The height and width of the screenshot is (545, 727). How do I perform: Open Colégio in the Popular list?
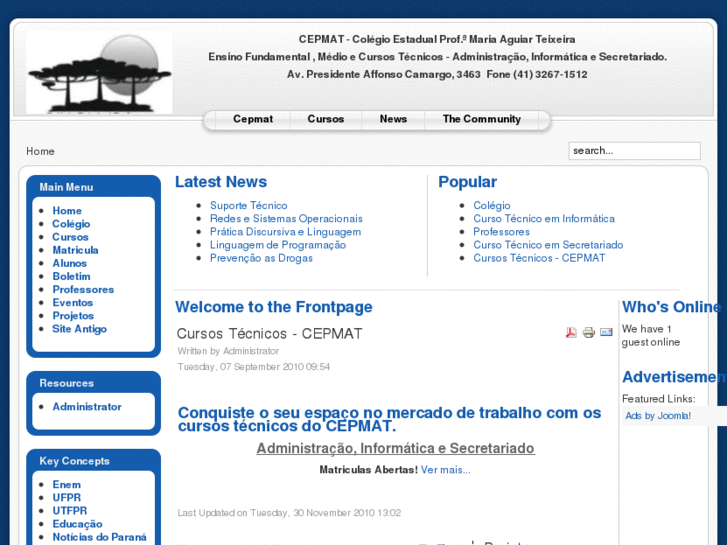[x=491, y=205]
